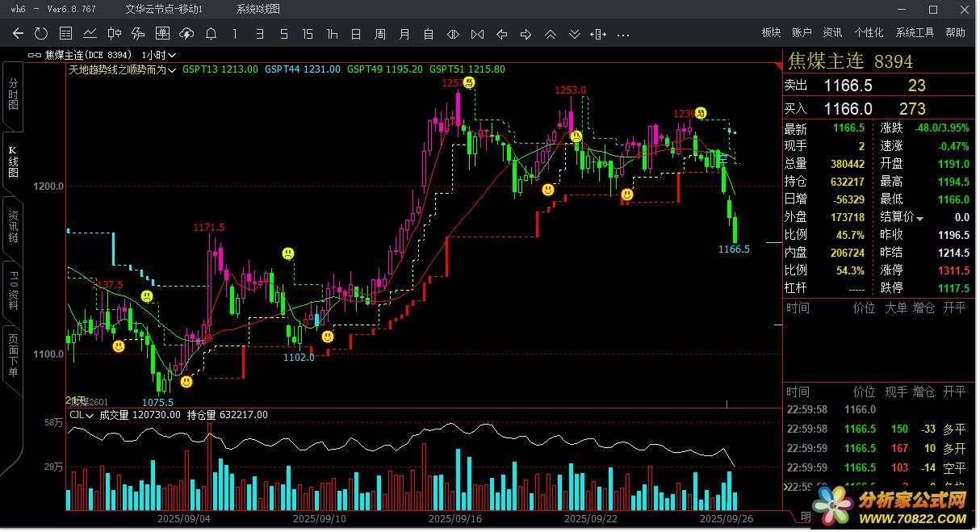This screenshot has width=980, height=532.
Task: Click the 账户 menu button
Action: coord(802,33)
